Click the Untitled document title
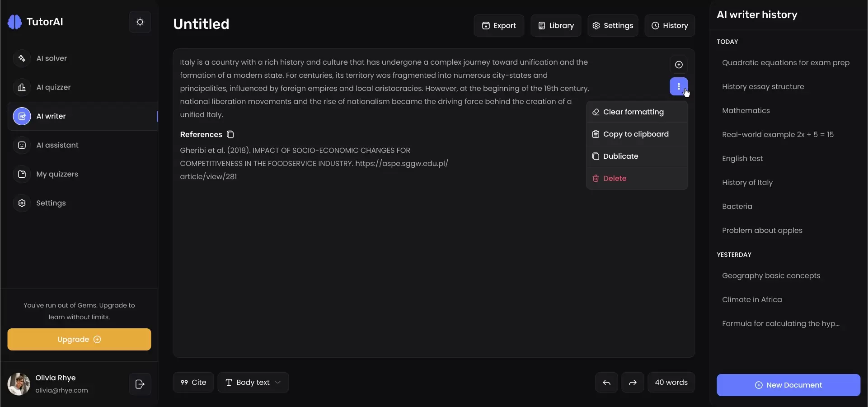The width and height of the screenshot is (868, 407). click(201, 24)
